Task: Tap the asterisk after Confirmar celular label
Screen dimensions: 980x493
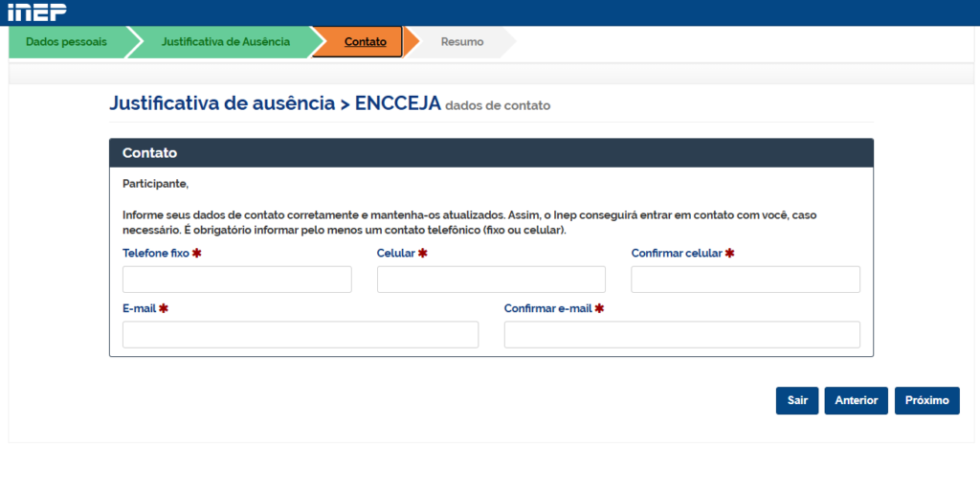Action: (x=729, y=254)
